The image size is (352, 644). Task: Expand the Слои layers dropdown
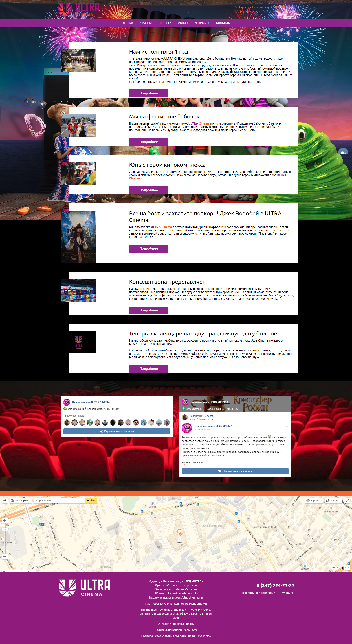click(x=333, y=501)
